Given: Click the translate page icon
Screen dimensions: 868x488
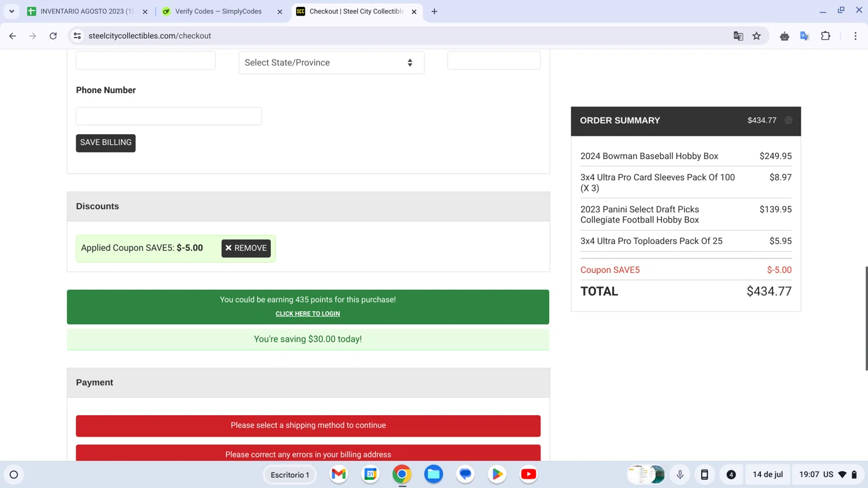Looking at the screenshot, I should click(x=738, y=36).
